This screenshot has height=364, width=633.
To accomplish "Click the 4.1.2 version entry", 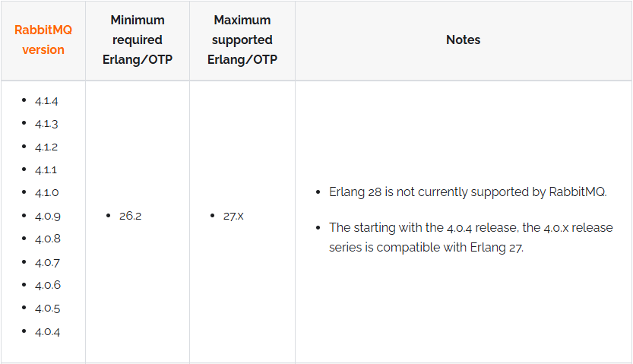I will tap(46, 147).
